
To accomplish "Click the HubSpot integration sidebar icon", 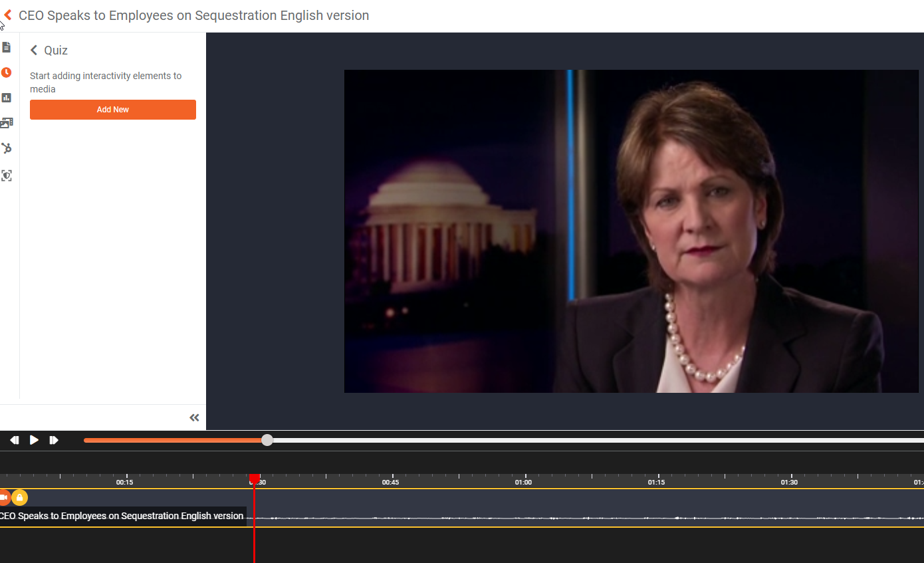I will click(x=7, y=148).
